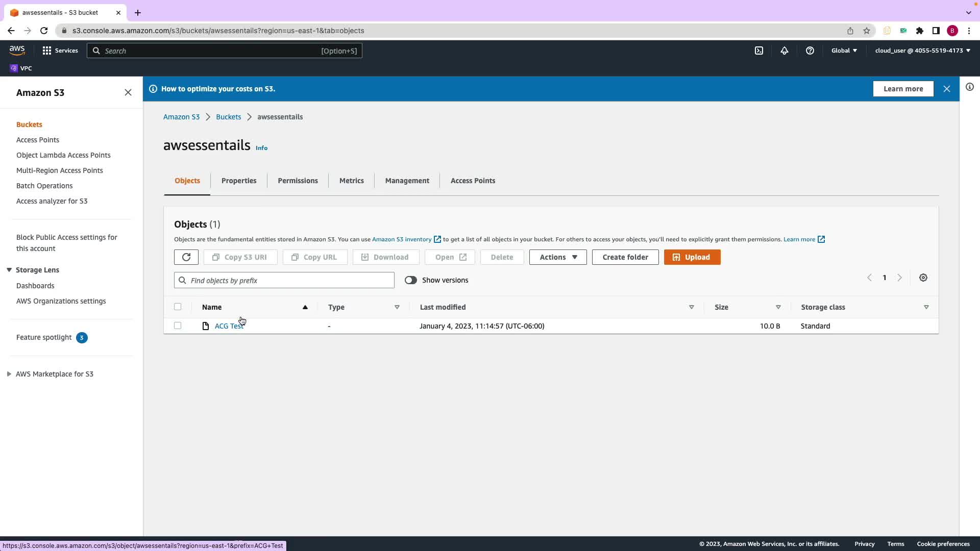Click the help question mark icon
980x551 pixels.
click(810, 51)
